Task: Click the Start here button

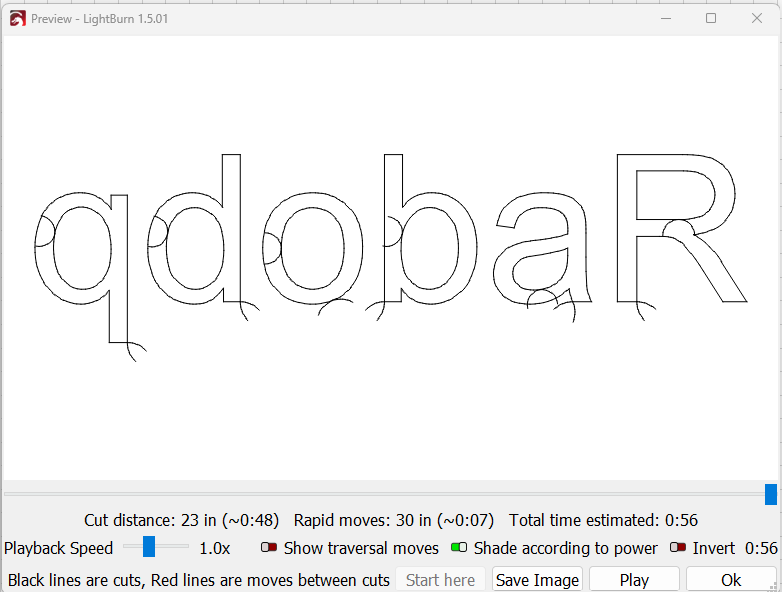Action: 440,580
